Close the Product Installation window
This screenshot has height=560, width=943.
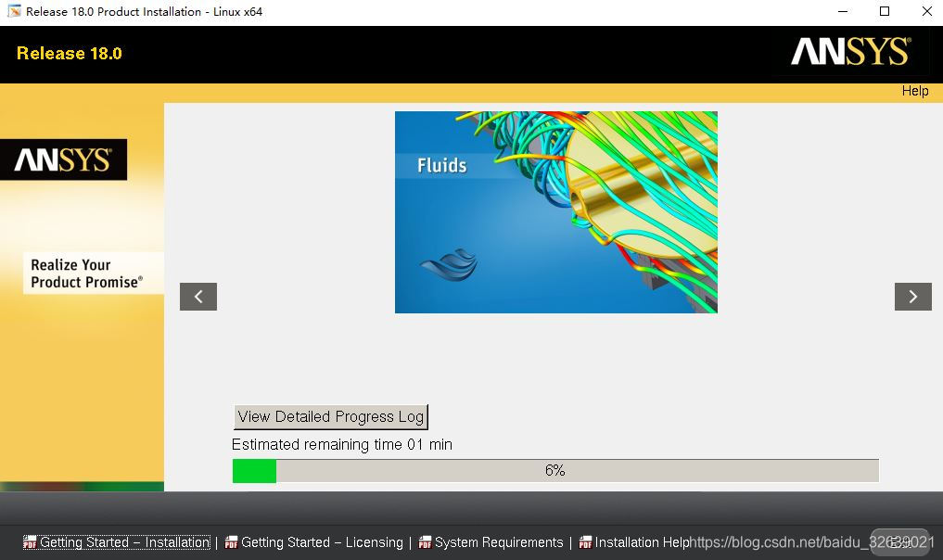coord(926,11)
